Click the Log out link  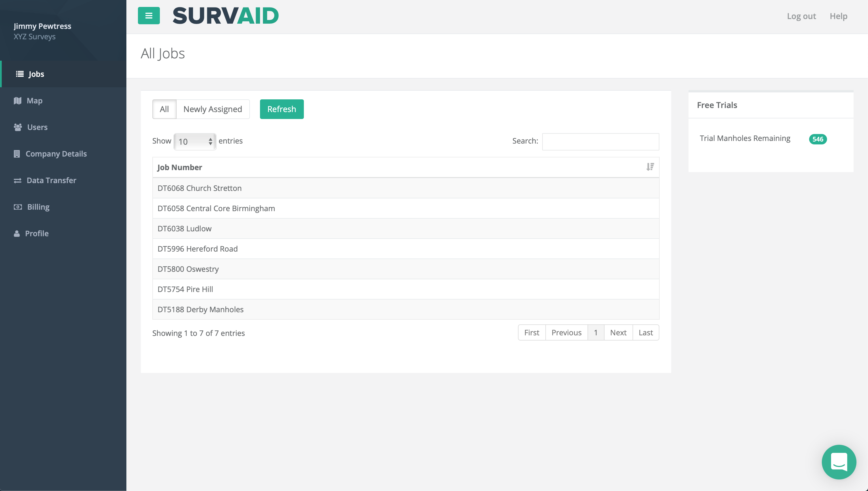tap(801, 16)
